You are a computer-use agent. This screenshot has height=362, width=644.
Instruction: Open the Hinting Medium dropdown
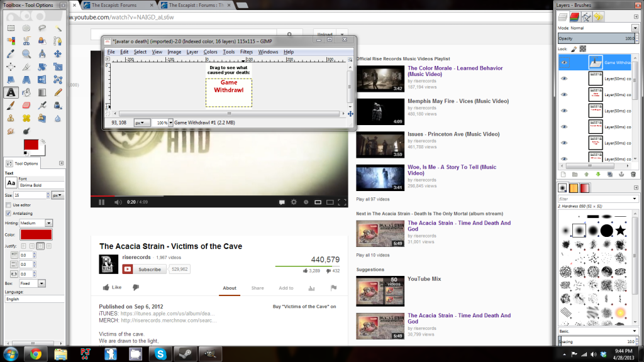coord(36,223)
